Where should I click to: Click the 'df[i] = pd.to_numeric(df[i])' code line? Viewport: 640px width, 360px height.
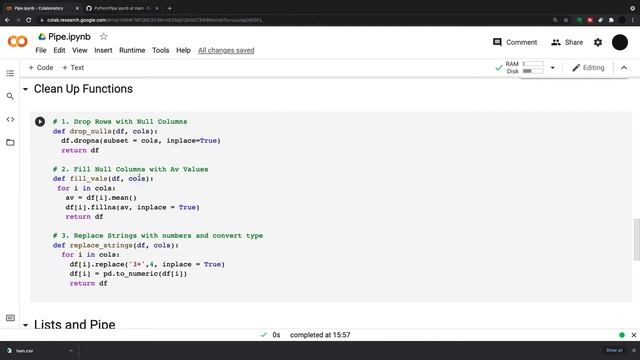coord(128,273)
